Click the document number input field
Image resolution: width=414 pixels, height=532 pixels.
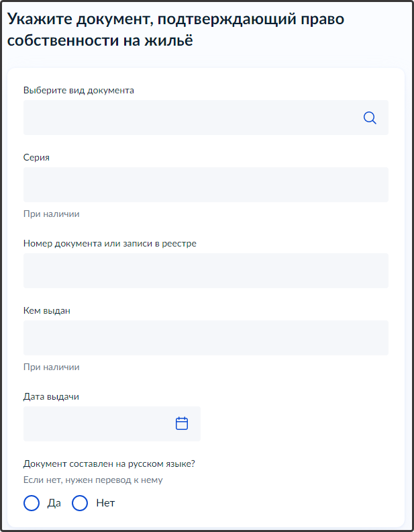[x=205, y=271]
